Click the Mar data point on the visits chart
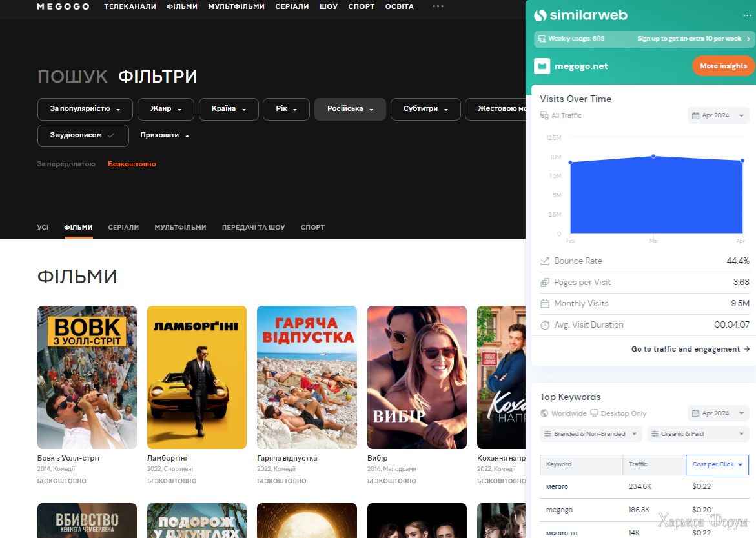 (x=653, y=157)
